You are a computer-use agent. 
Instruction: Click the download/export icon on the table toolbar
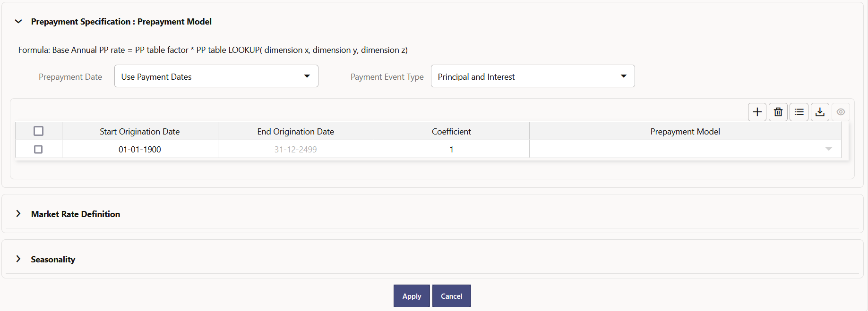[820, 112]
